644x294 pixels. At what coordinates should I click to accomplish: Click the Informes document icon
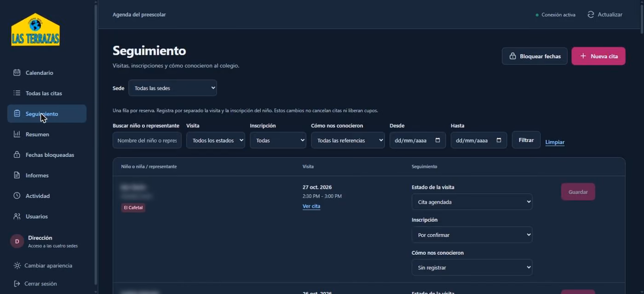point(17,175)
